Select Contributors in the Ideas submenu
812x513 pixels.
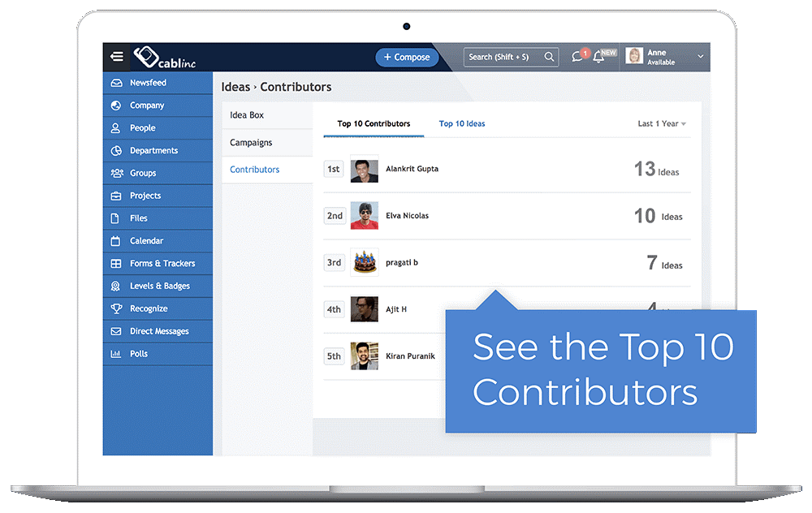click(267, 170)
